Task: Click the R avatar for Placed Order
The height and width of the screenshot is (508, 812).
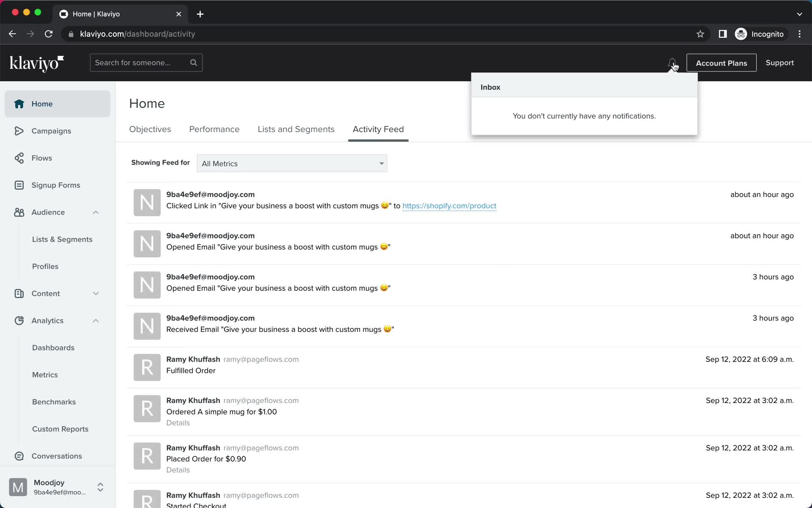Action: tap(147, 456)
